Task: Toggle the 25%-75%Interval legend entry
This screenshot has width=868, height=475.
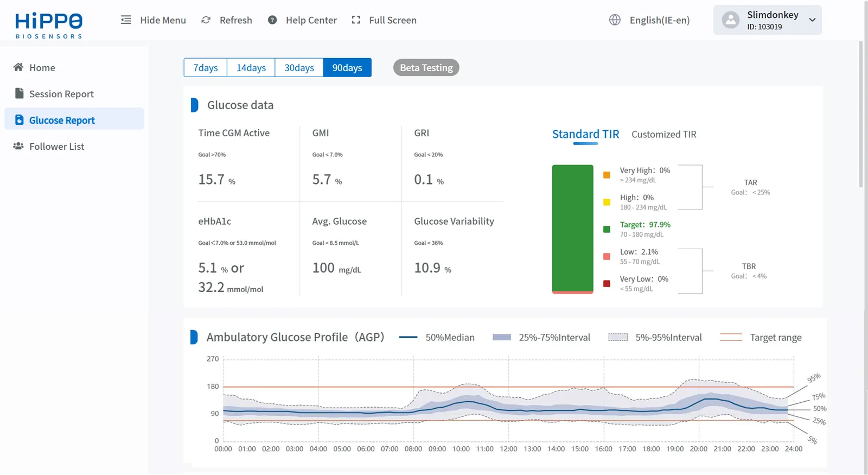Action: pyautogui.click(x=541, y=337)
